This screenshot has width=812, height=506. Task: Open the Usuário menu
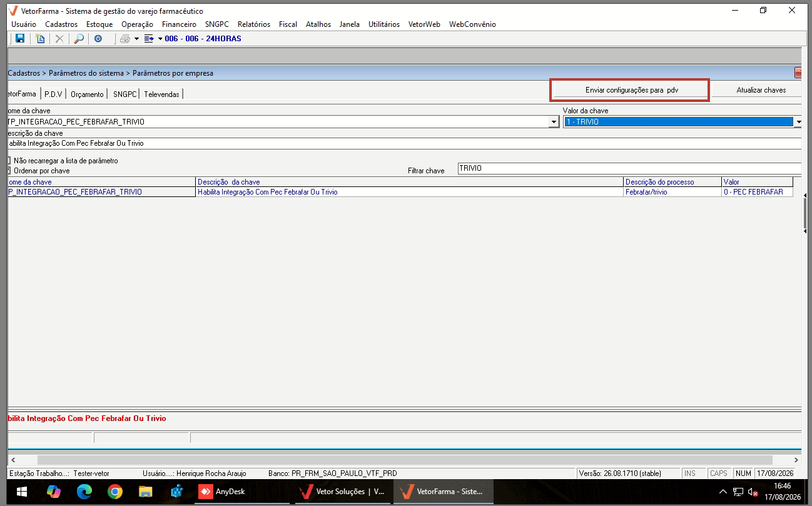24,24
